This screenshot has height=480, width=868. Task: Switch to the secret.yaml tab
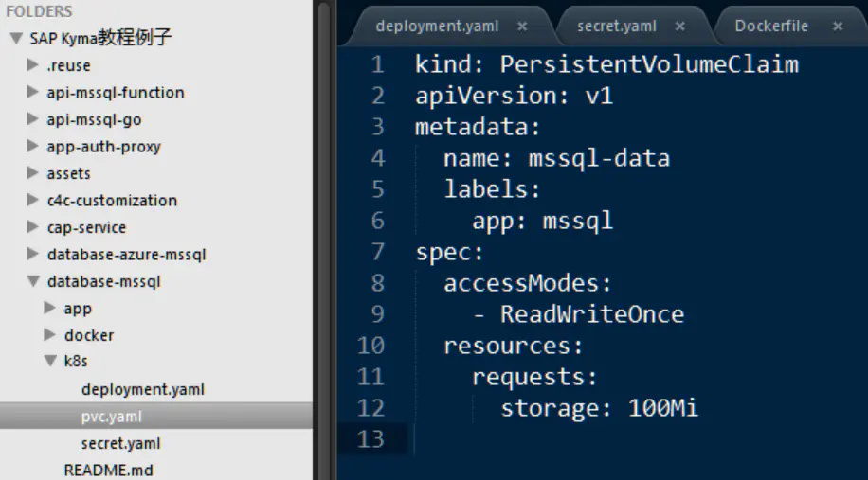coord(617,26)
